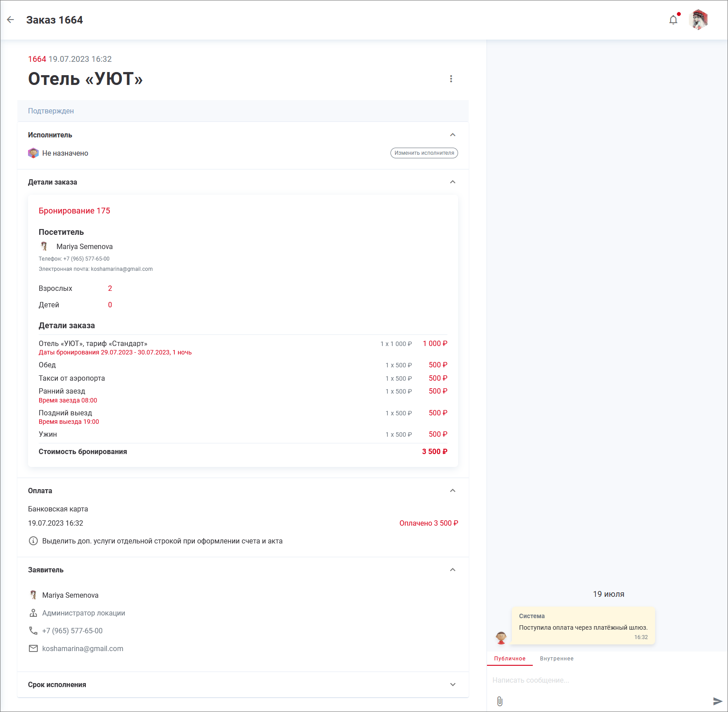Collapse the Исполнитель section
This screenshot has height=712, width=728.
(x=453, y=135)
